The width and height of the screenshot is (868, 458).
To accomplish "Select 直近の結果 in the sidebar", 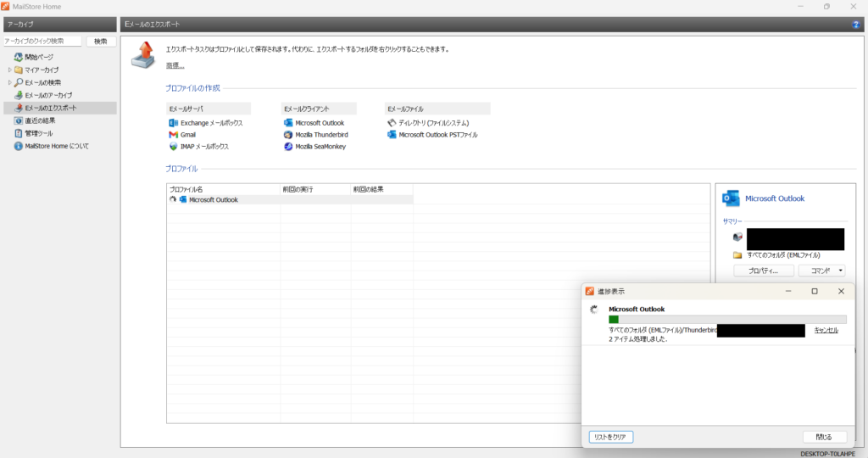I will click(40, 120).
